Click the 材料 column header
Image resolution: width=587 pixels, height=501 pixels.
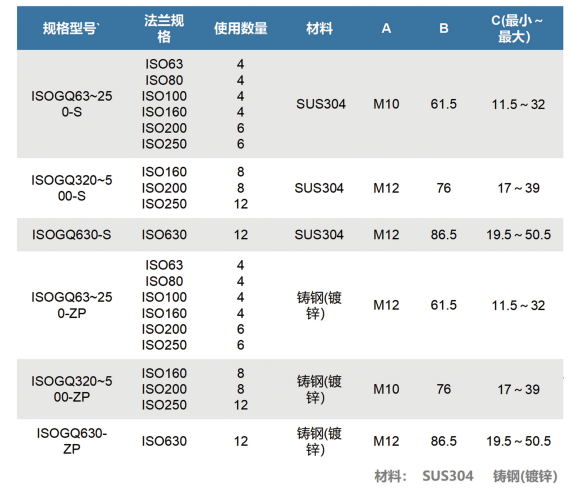pyautogui.click(x=319, y=28)
